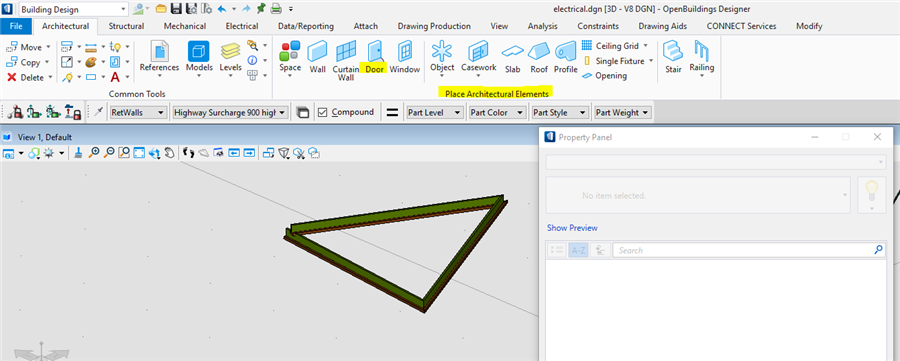Toggle A-Z sort in Property Panel

point(579,250)
